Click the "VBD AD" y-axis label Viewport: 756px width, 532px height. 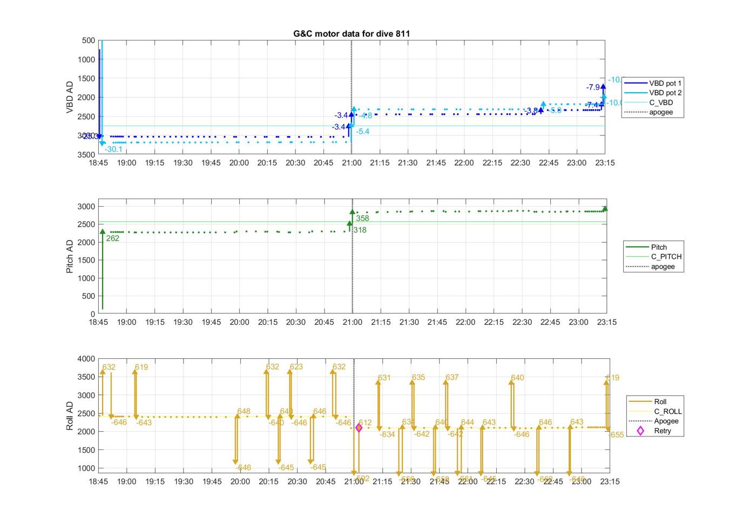[70, 97]
